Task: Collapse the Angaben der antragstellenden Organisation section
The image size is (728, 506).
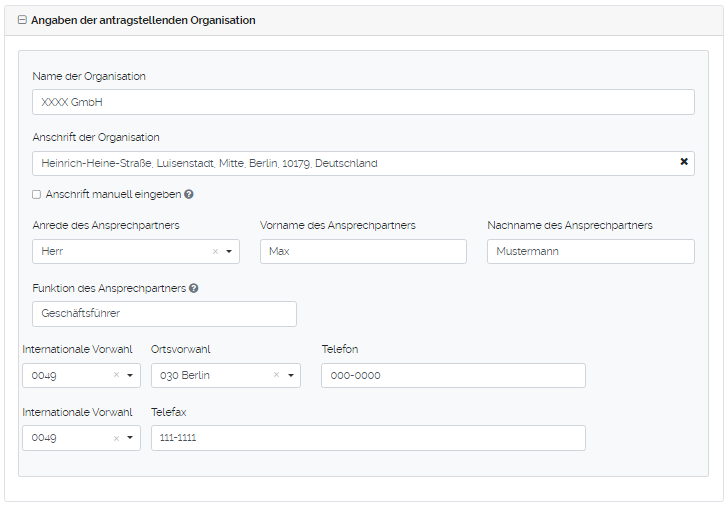Action: 22,20
